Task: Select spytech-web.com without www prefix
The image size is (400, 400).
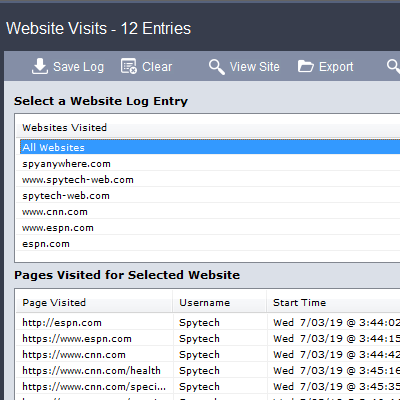Action: point(208,196)
